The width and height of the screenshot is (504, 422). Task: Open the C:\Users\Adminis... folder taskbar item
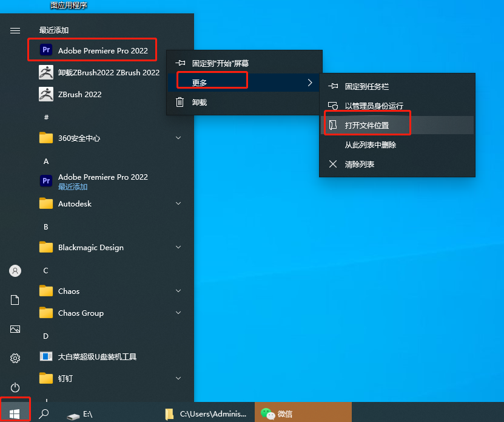(x=206, y=414)
